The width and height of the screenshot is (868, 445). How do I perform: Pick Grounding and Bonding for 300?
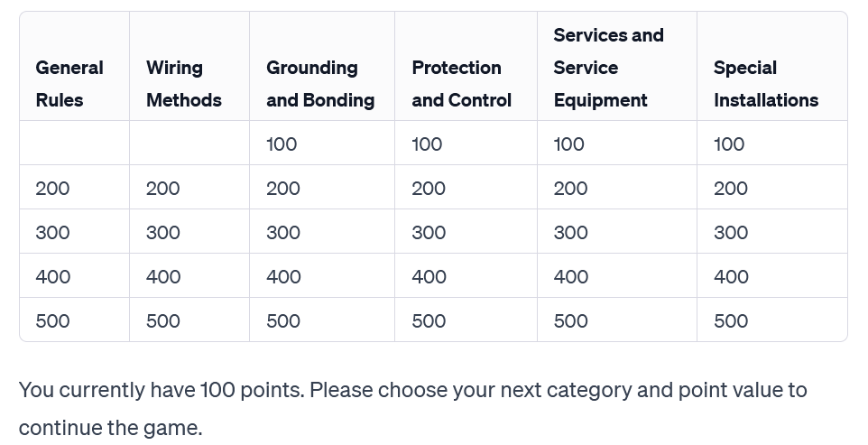(x=283, y=233)
